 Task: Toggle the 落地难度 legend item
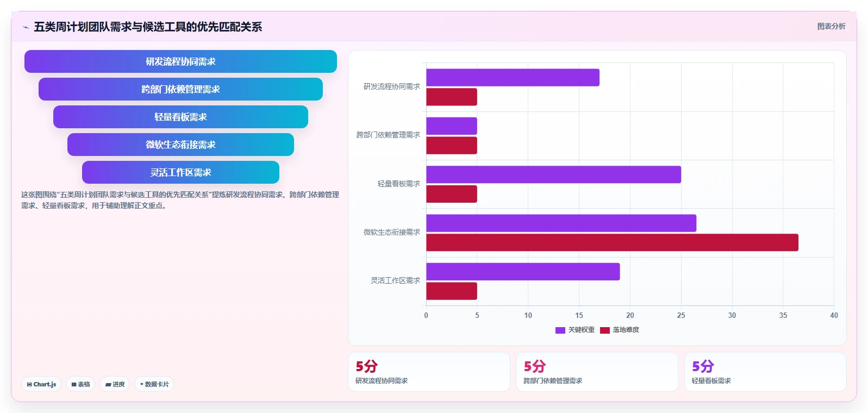coord(620,330)
